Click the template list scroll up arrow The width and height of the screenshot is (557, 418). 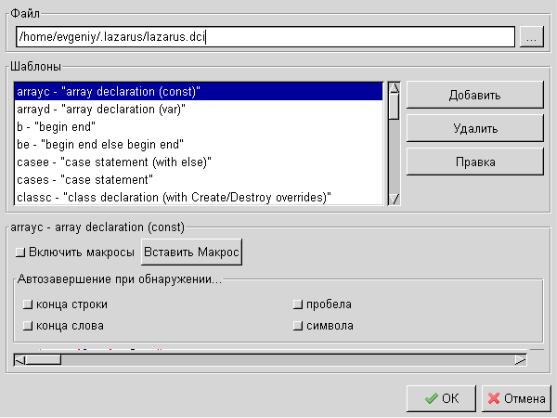tap(394, 88)
